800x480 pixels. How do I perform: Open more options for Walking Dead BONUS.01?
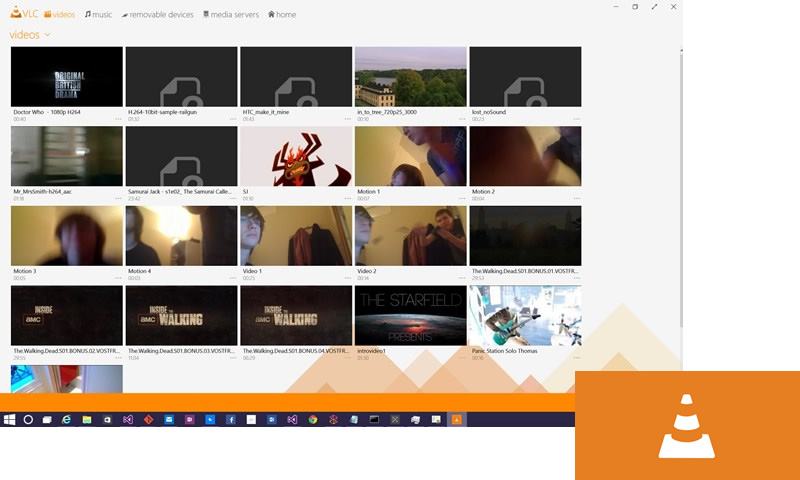(577, 278)
